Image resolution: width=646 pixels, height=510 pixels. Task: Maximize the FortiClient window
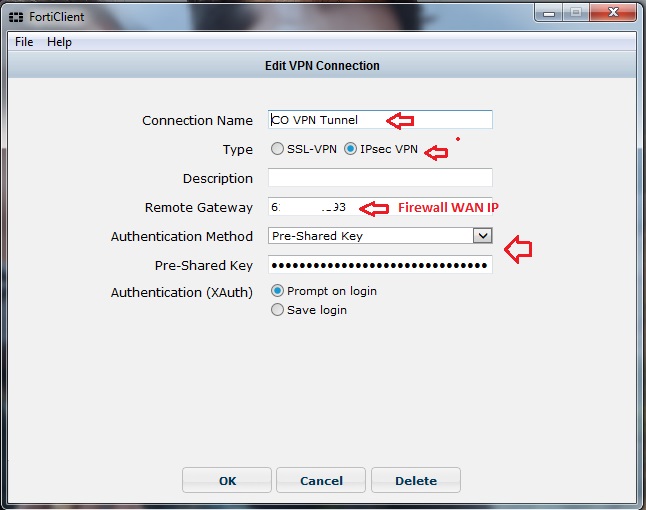pyautogui.click(x=576, y=13)
